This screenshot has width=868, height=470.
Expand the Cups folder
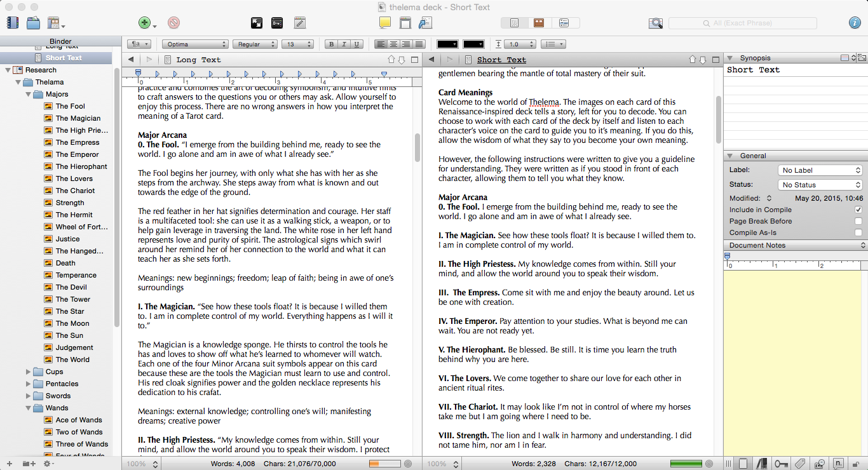pyautogui.click(x=28, y=372)
